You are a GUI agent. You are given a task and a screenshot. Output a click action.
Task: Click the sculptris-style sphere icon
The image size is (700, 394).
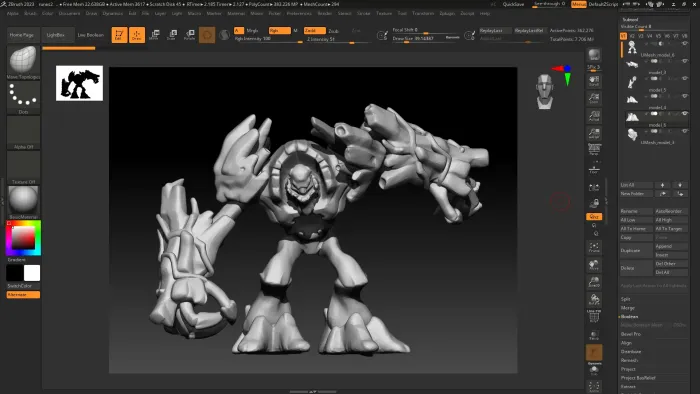coord(225,35)
